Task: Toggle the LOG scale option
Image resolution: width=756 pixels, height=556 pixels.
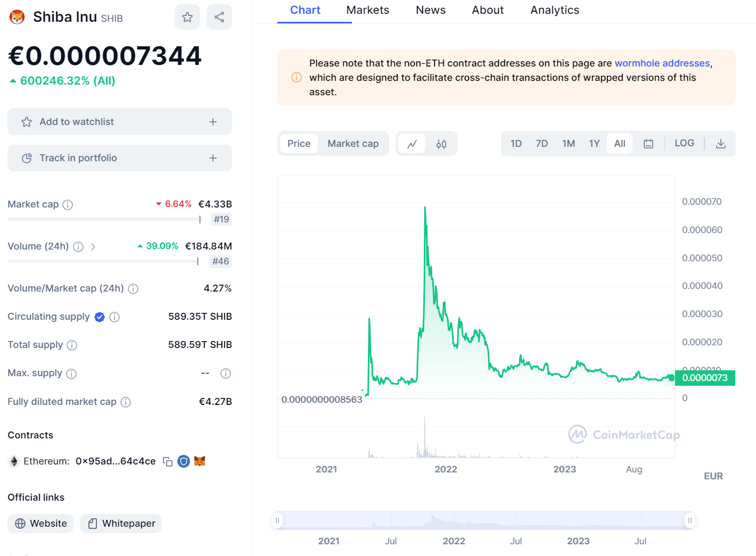Action: pyautogui.click(x=684, y=143)
